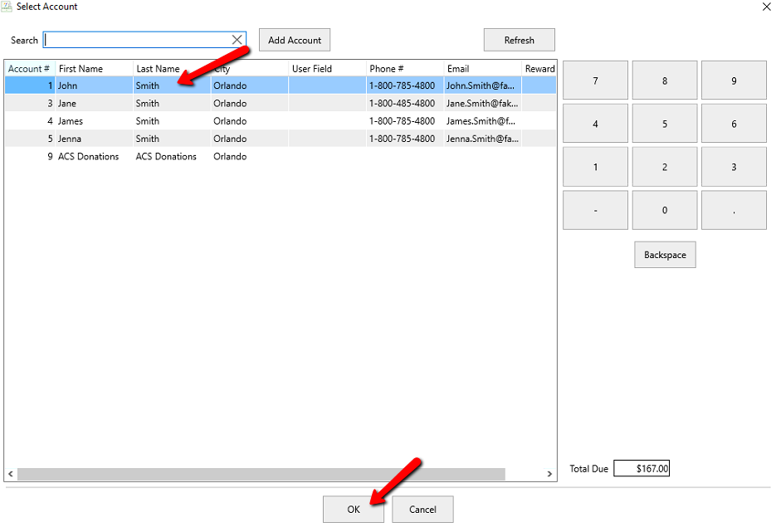The width and height of the screenshot is (776, 532).
Task: Select the Jenna Smith account row
Action: pos(281,139)
